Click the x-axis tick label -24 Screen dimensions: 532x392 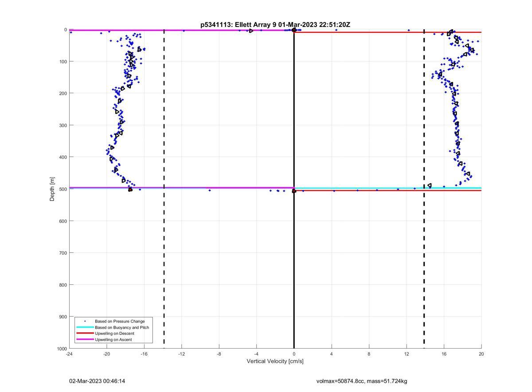pos(69,354)
